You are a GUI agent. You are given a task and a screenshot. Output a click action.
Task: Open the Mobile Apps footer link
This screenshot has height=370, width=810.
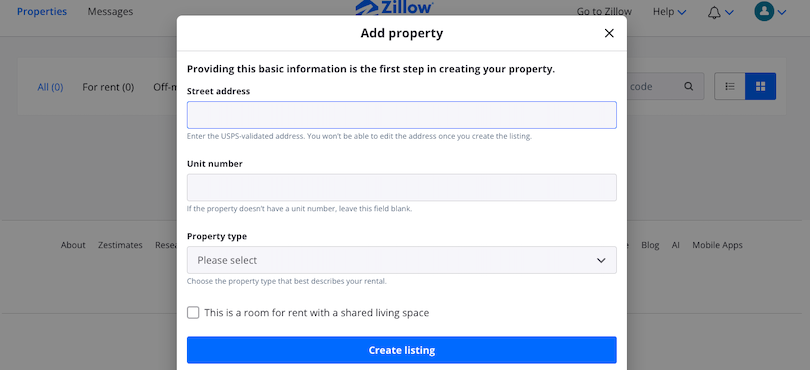(717, 245)
